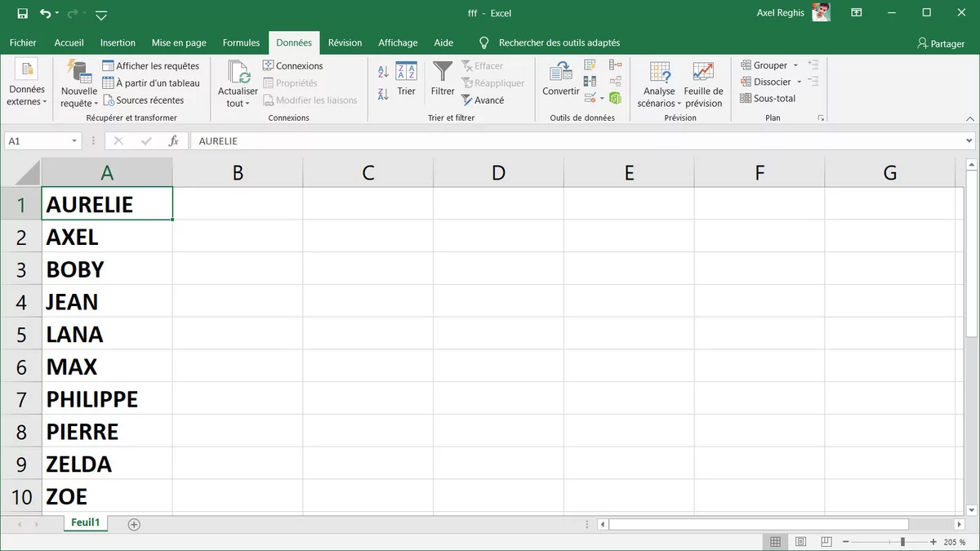
Task: Click Avancé filter option
Action: (x=483, y=100)
